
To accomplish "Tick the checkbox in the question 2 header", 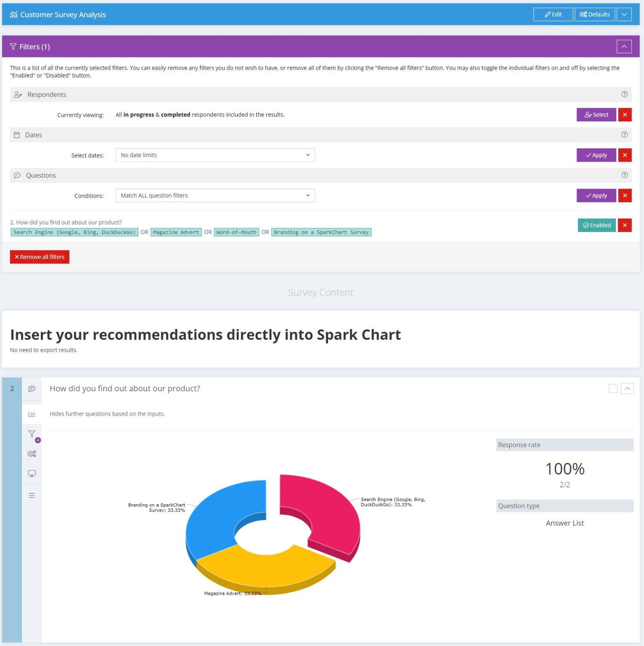I will [x=614, y=389].
